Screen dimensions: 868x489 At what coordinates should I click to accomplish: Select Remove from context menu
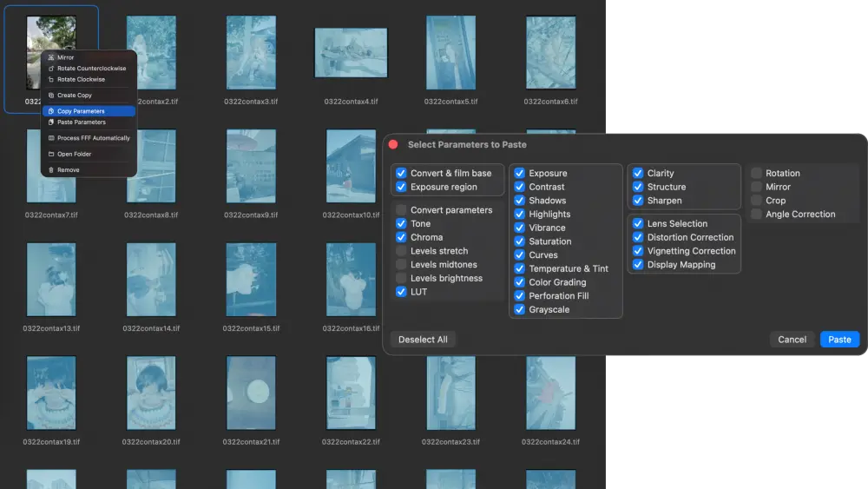click(x=89, y=170)
